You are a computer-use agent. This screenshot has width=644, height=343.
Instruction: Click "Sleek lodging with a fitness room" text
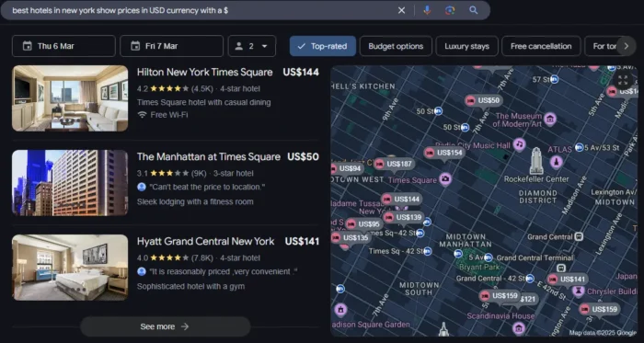click(195, 202)
